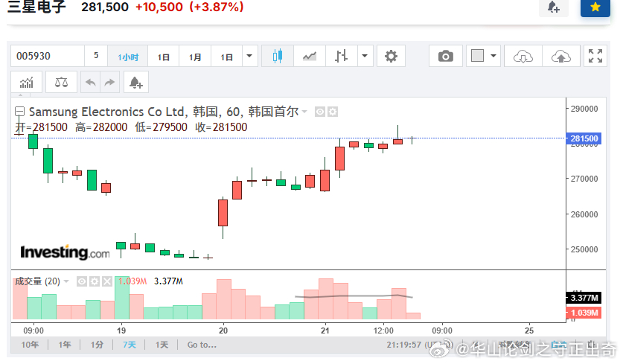Click the 低=279500 low value
This screenshot has height=364, width=623.
(x=161, y=127)
